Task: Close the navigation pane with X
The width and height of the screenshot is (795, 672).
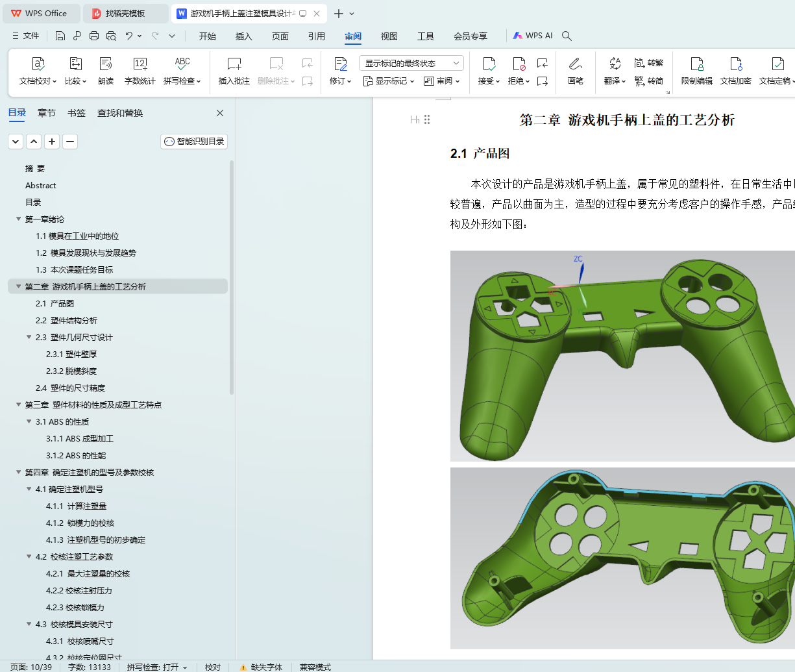Action: point(220,113)
